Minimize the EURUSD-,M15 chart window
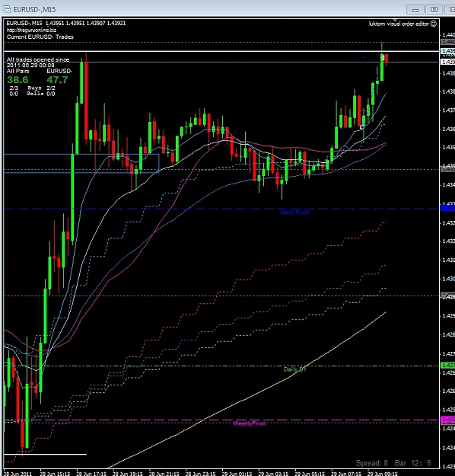This screenshot has height=476, width=455. tap(415, 10)
